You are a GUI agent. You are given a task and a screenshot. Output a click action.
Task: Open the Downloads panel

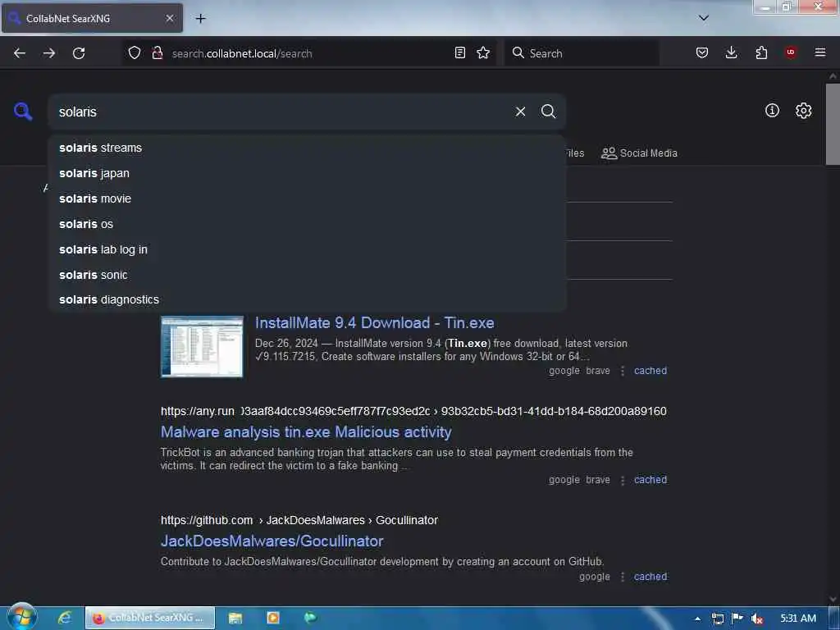731,52
